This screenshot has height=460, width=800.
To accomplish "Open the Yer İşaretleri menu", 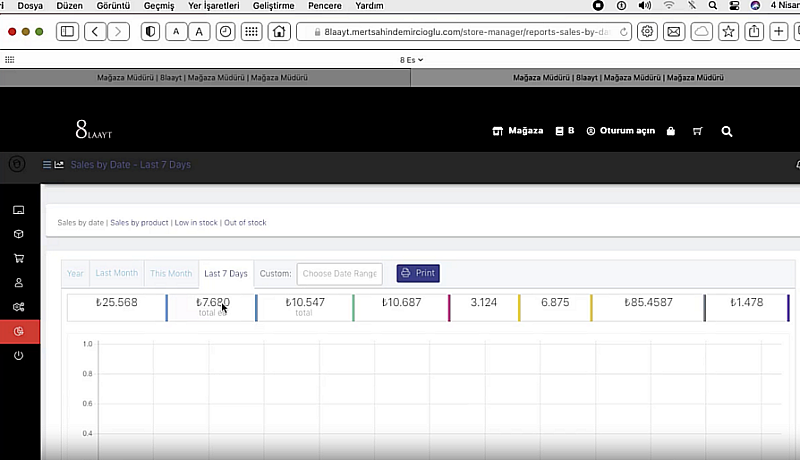I will coord(213,6).
